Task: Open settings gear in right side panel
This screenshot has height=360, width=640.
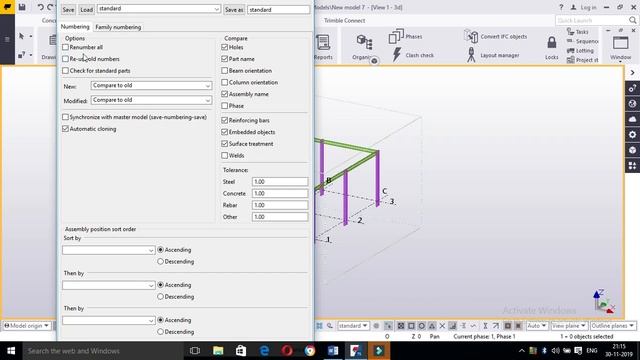Action: [x=632, y=134]
